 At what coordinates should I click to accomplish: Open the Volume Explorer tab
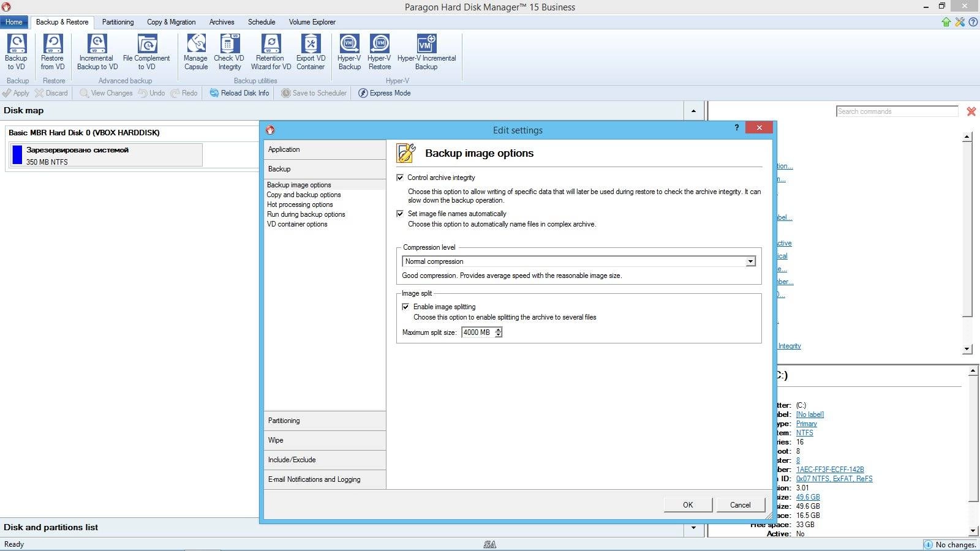coord(312,22)
